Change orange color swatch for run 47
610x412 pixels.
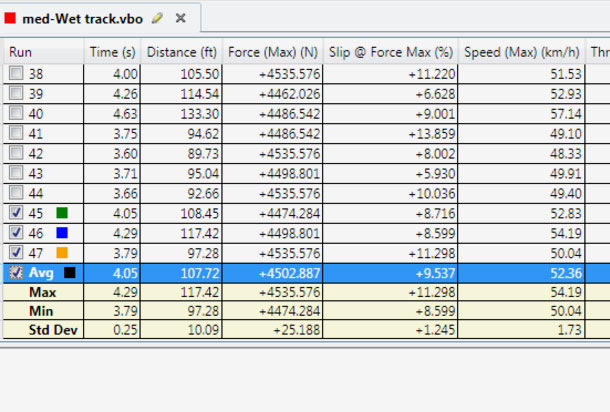(62, 252)
